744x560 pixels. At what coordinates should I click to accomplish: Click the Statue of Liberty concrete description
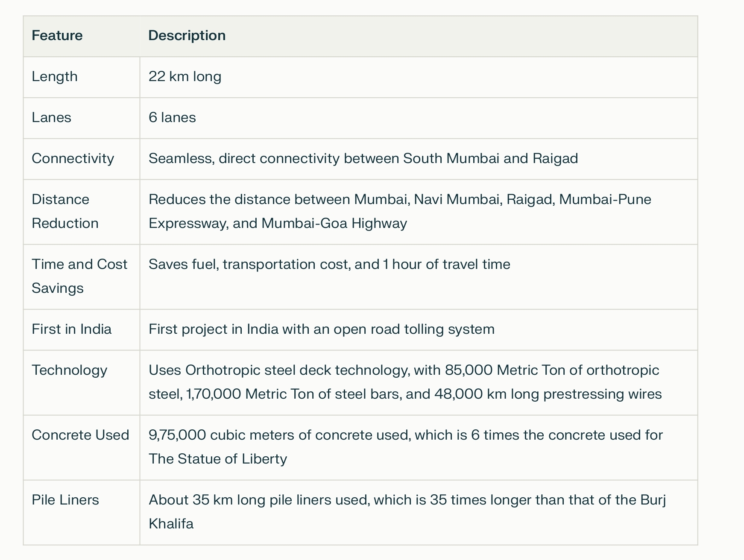[406, 447]
